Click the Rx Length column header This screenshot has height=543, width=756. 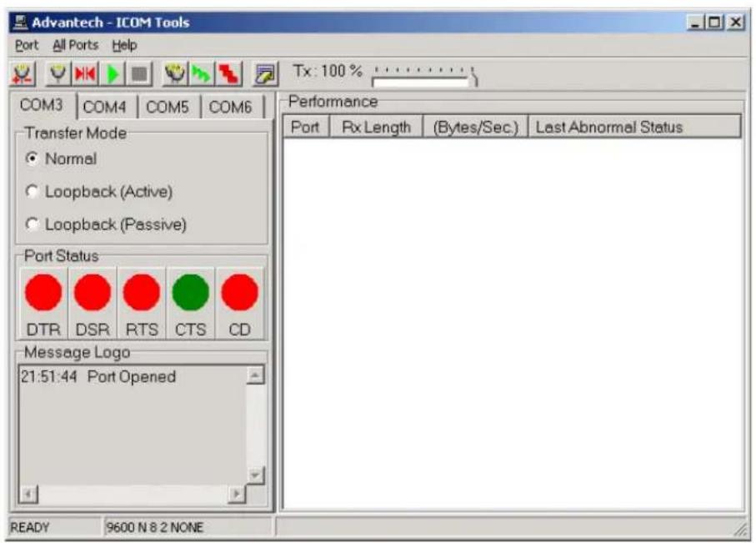click(x=376, y=127)
